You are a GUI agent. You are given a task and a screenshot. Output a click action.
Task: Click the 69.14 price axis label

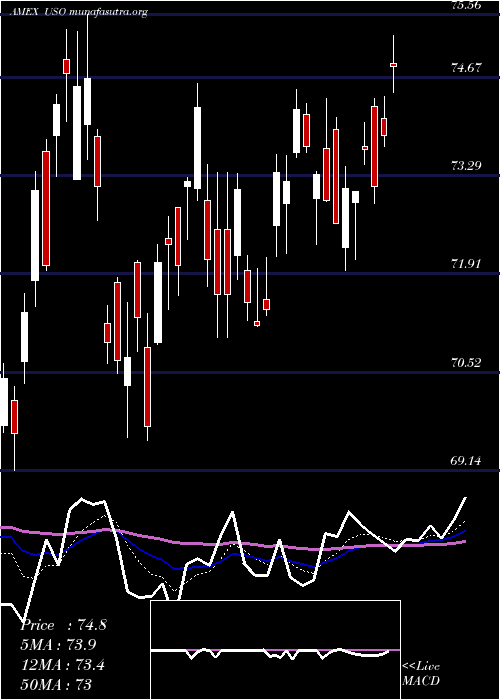click(467, 460)
